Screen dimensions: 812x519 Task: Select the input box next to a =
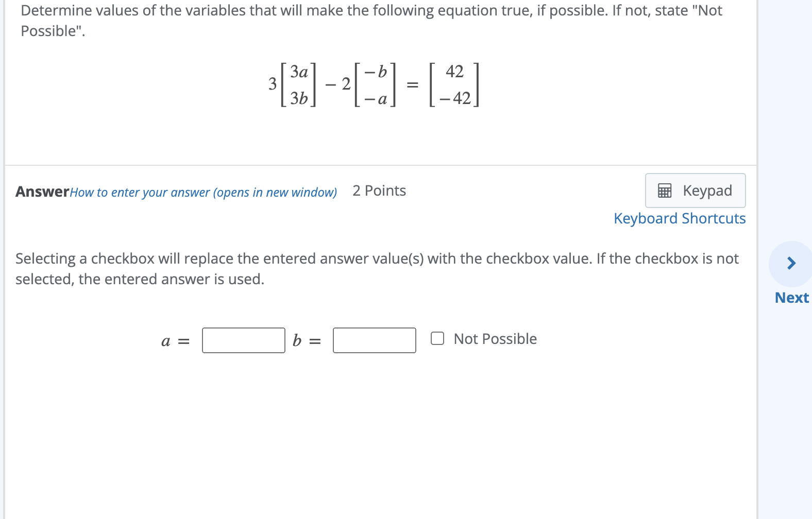(243, 340)
